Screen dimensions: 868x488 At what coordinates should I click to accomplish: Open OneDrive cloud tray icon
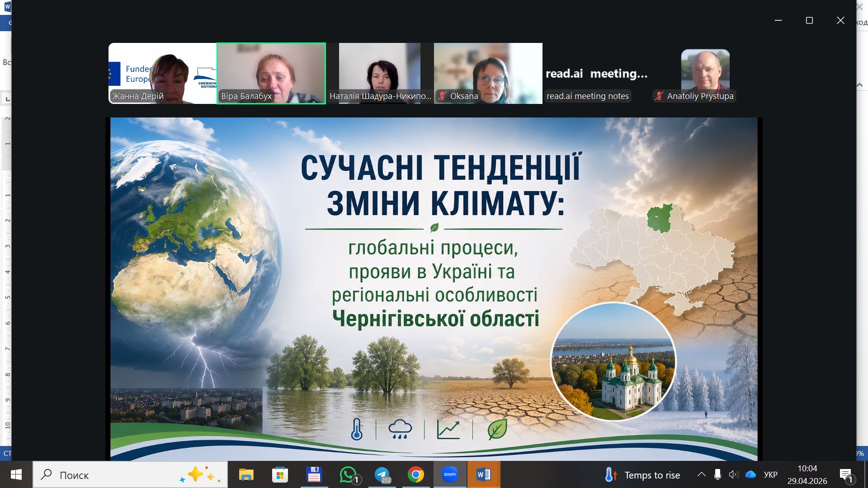click(750, 474)
